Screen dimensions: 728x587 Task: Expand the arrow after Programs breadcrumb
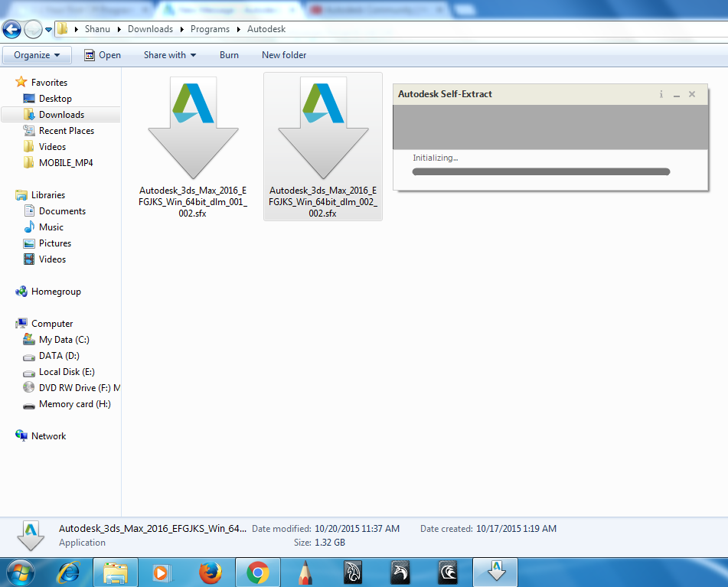(239, 29)
